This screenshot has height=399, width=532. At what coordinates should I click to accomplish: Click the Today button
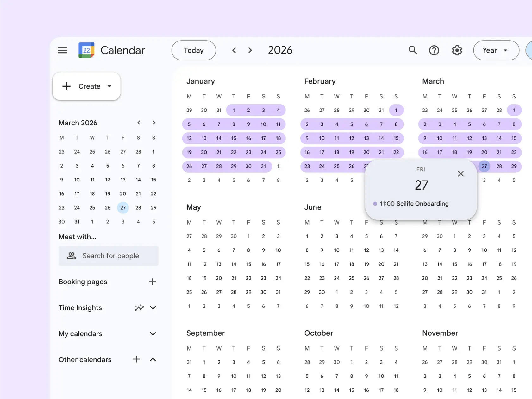193,50
